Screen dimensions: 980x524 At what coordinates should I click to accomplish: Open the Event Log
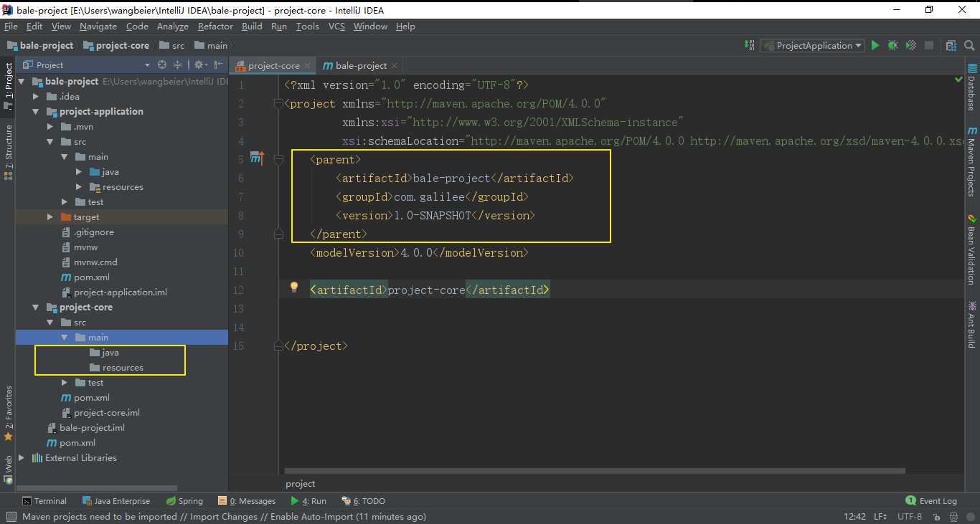coord(931,501)
